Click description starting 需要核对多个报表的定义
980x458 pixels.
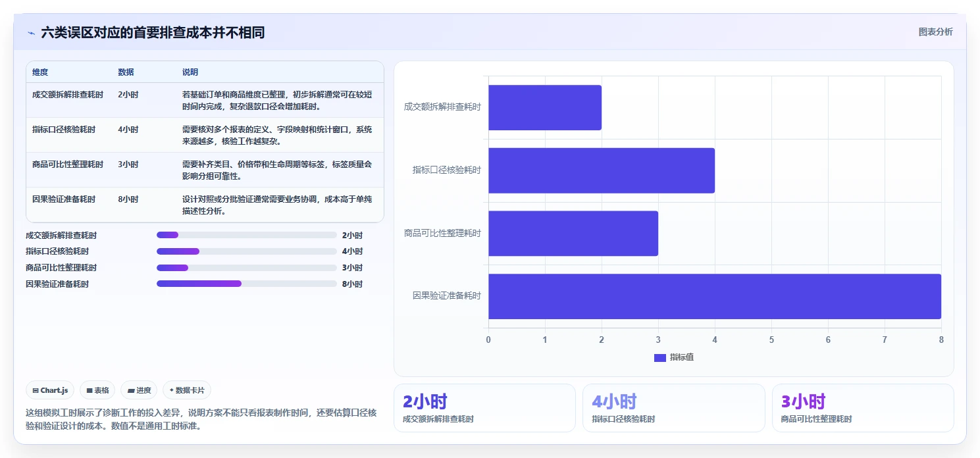pos(277,136)
